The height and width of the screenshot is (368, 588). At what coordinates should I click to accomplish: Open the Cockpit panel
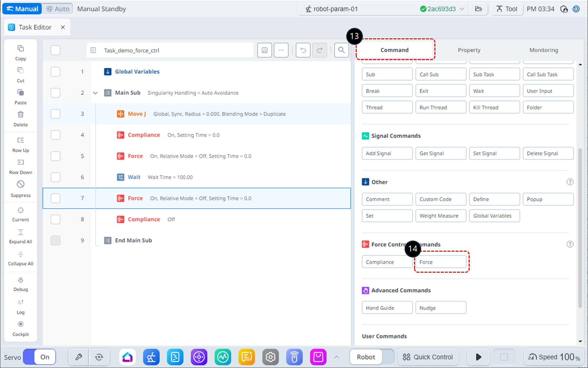click(x=20, y=325)
